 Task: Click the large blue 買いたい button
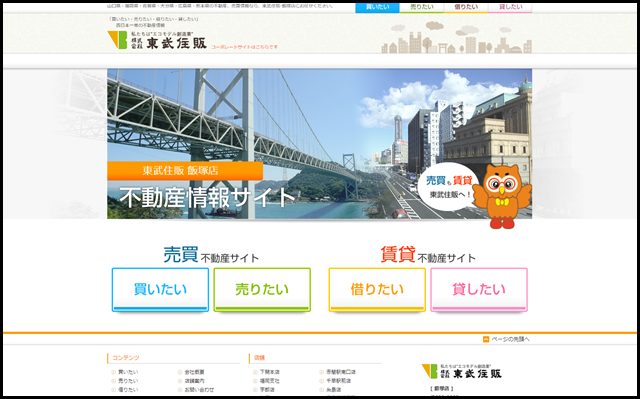(x=160, y=290)
